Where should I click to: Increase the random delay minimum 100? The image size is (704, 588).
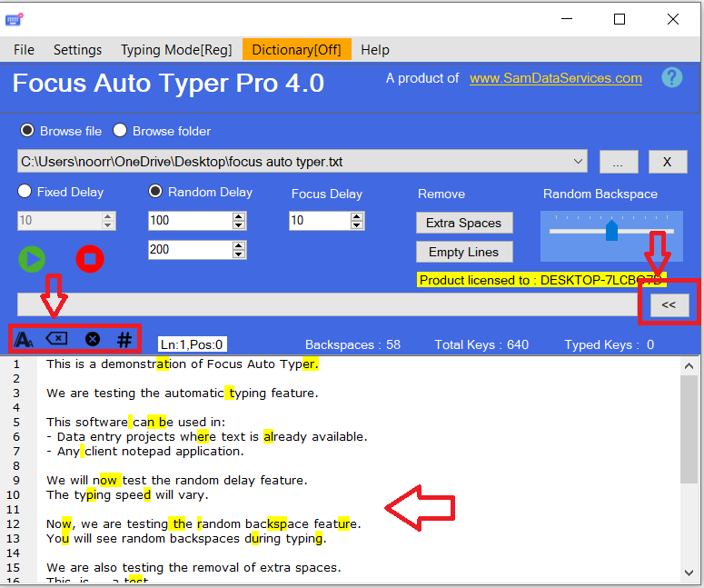point(239,216)
